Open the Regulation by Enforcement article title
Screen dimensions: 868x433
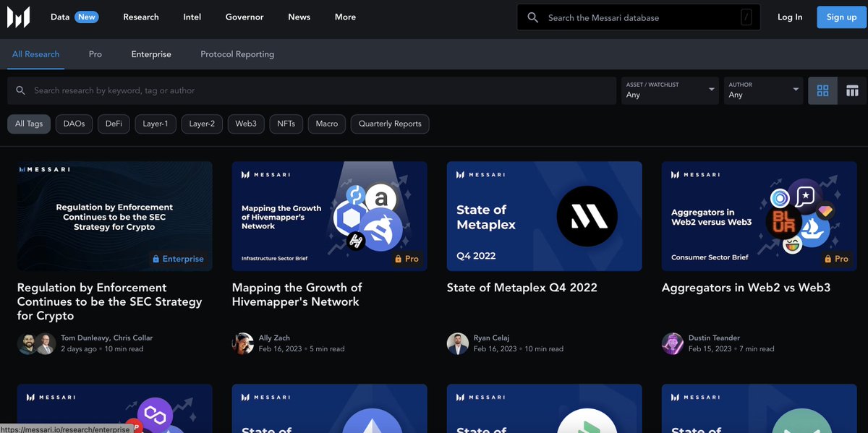click(110, 301)
